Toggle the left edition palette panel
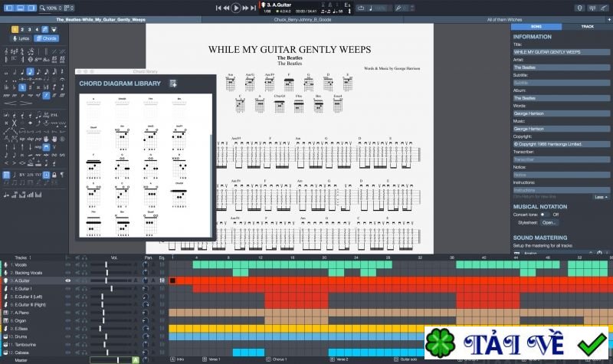The image size is (613, 364). click(x=10, y=8)
